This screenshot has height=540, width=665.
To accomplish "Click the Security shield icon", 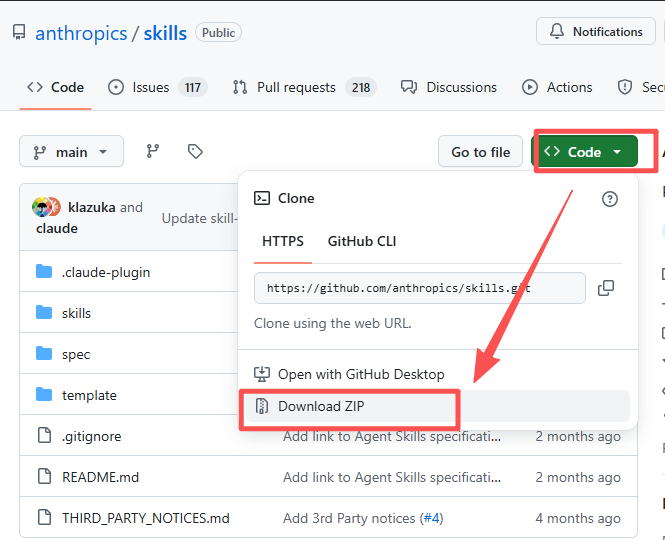I will pos(625,87).
